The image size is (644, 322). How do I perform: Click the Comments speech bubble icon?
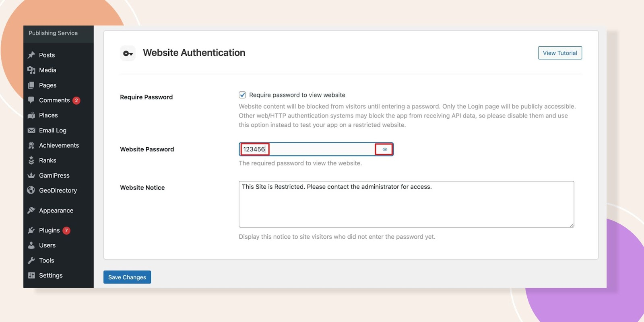pos(31,100)
